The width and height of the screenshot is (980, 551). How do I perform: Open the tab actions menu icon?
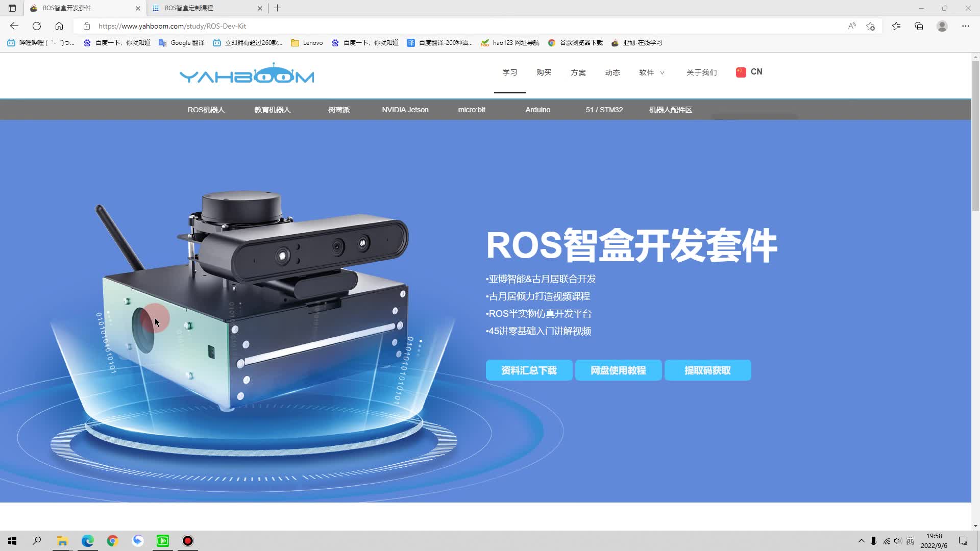[x=12, y=8]
